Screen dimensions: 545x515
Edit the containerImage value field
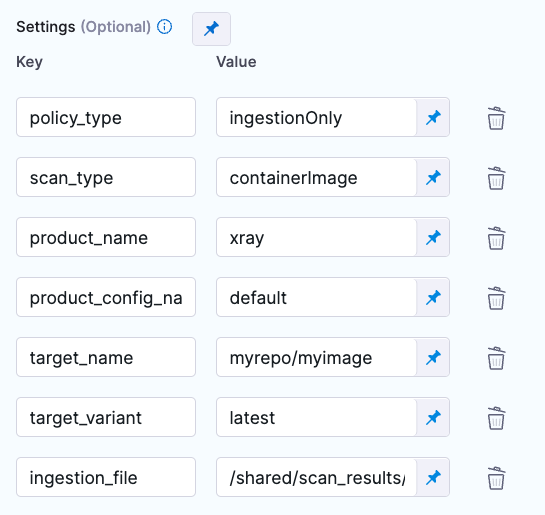point(316,177)
